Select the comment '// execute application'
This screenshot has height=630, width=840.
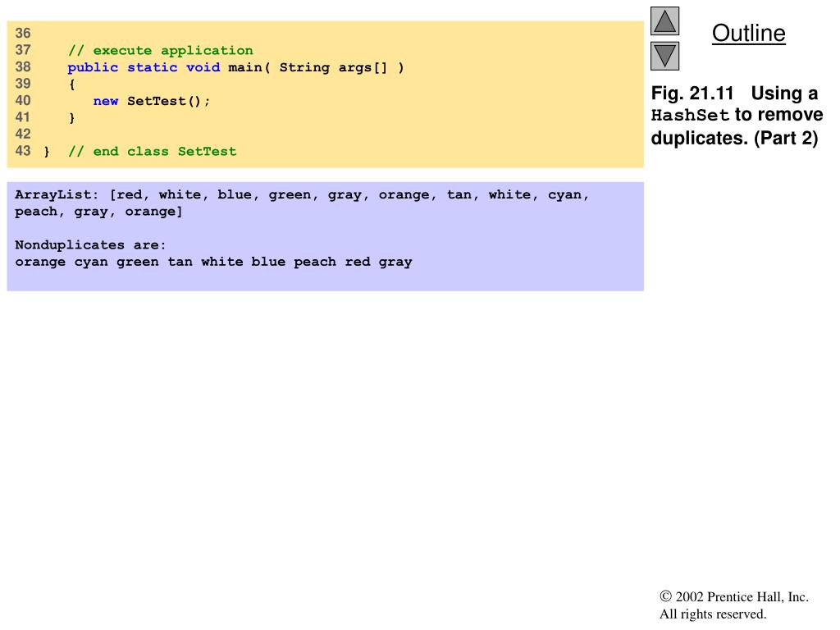tap(160, 50)
